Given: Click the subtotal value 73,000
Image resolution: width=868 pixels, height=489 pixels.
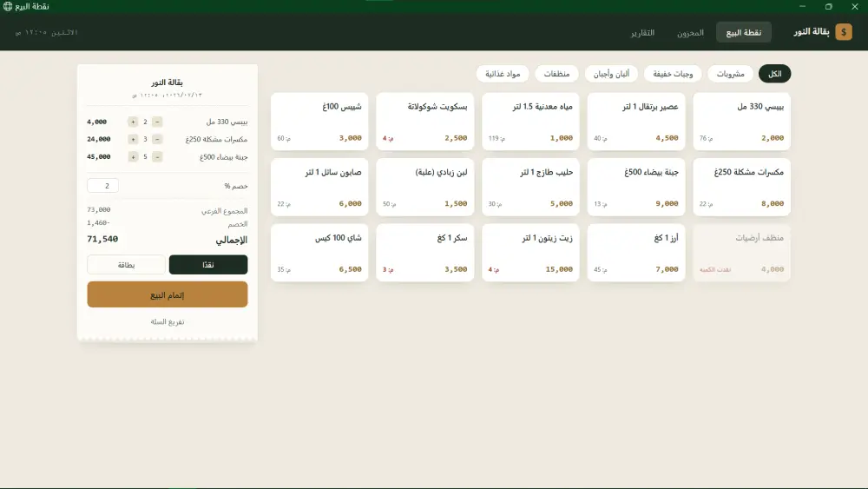Looking at the screenshot, I should coord(99,210).
